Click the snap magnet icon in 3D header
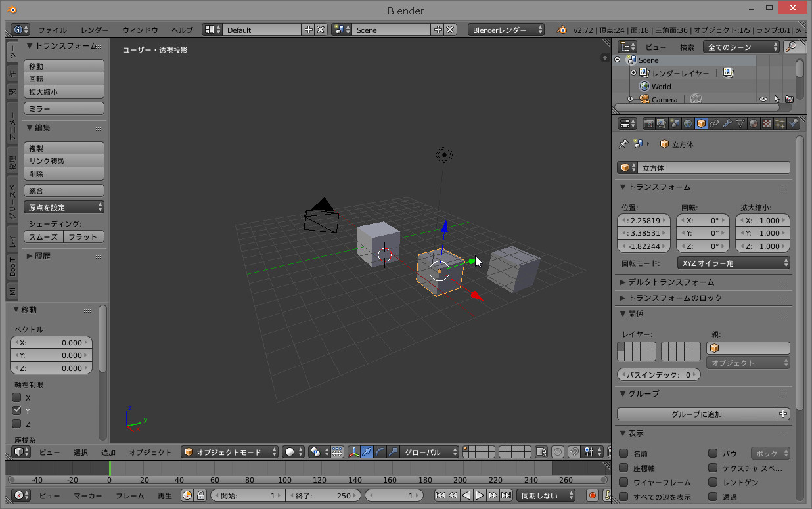The image size is (812, 509). [x=574, y=452]
